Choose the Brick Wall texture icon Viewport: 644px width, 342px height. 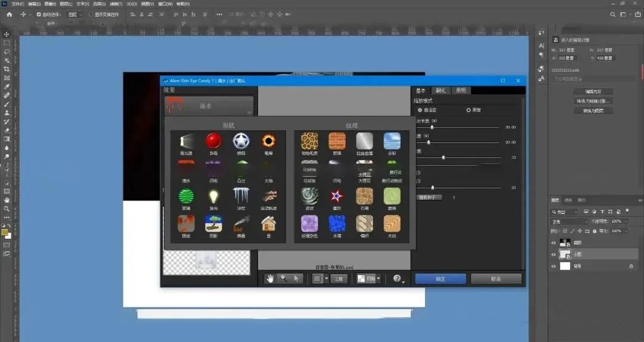pyautogui.click(x=337, y=141)
